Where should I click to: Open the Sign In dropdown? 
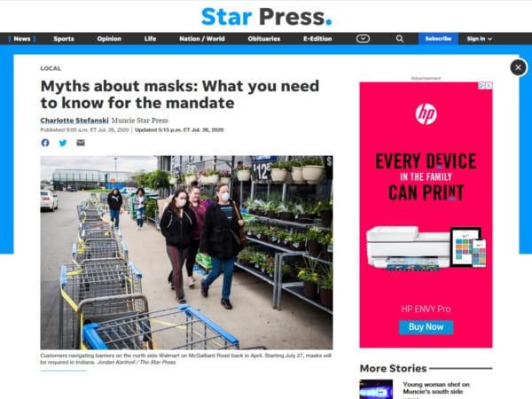tap(479, 39)
